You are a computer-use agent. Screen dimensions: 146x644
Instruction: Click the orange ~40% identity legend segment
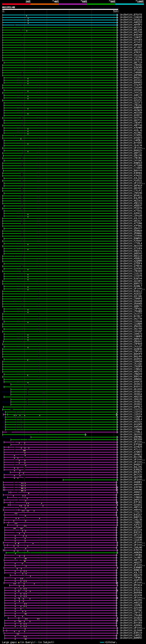45,4
